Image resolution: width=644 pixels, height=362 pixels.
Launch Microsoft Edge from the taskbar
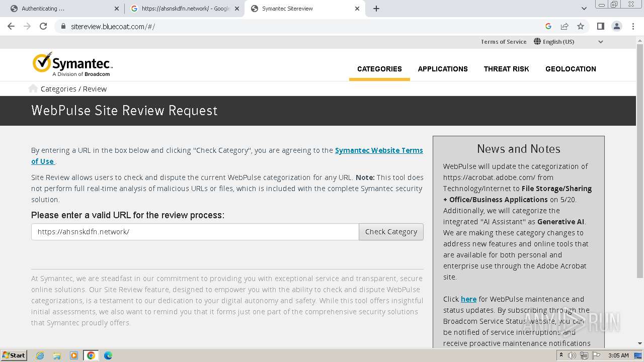pos(108,355)
